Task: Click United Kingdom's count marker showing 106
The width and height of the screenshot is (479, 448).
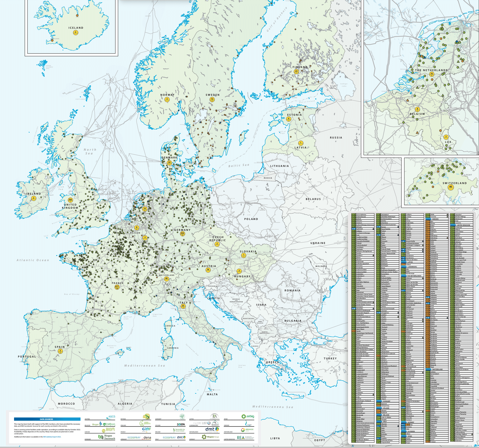Action: pos(70,200)
